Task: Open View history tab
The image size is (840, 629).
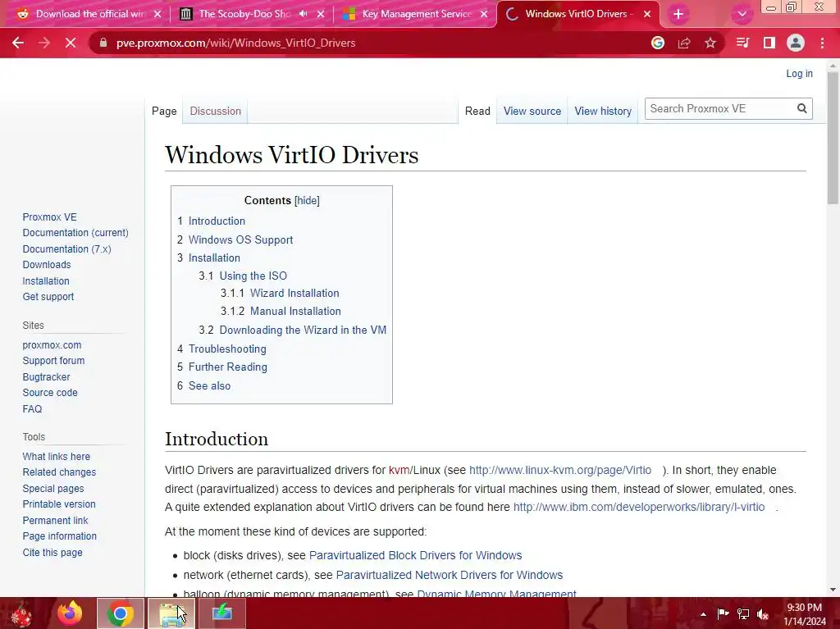Action: (603, 111)
